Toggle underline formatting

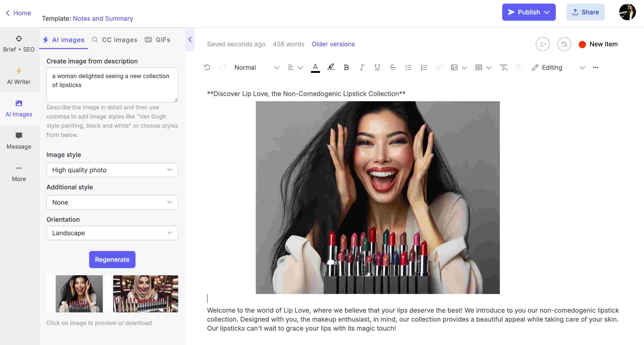(377, 67)
